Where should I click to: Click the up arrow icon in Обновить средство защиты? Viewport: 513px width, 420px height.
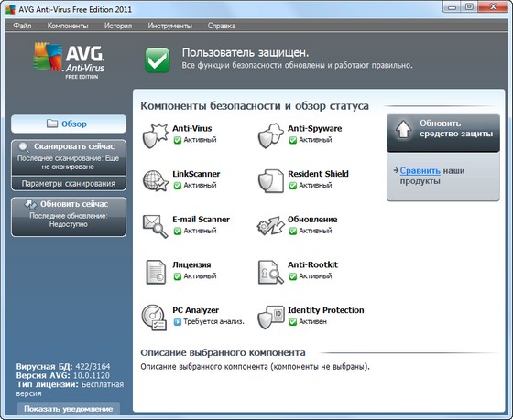coord(403,130)
